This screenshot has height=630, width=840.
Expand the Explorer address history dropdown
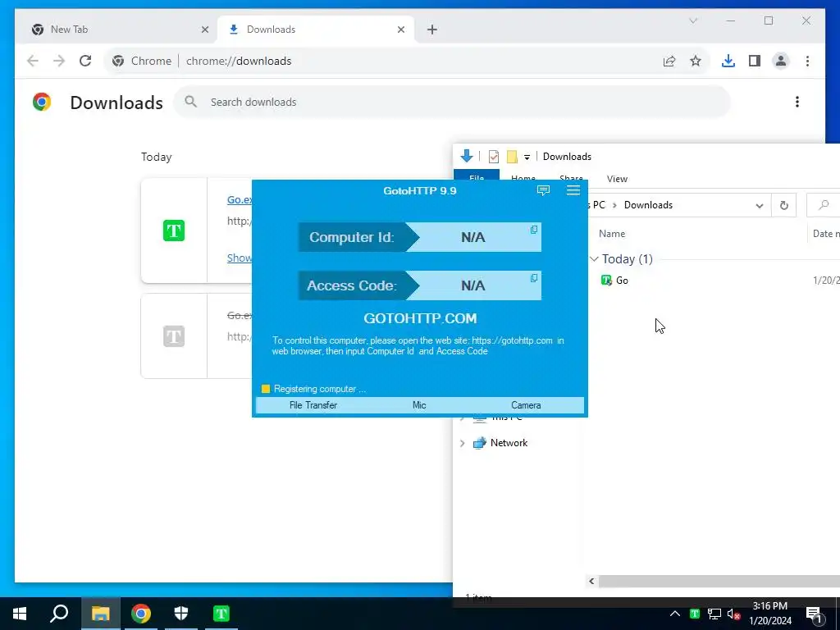[x=759, y=206]
